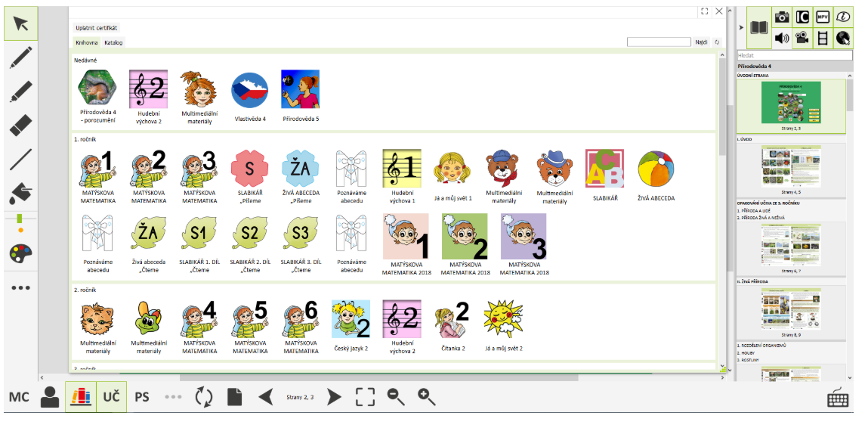Collapse the right side panel arrow
Screen dimensions: 868x425
[x=741, y=28]
